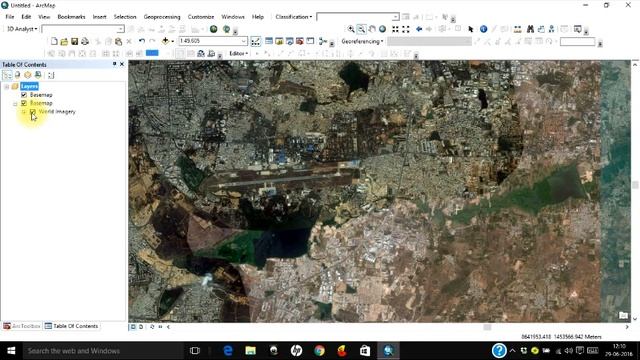Open the Insert menu
Image resolution: width=640 pixels, height=360 pixels.
pos(99,17)
